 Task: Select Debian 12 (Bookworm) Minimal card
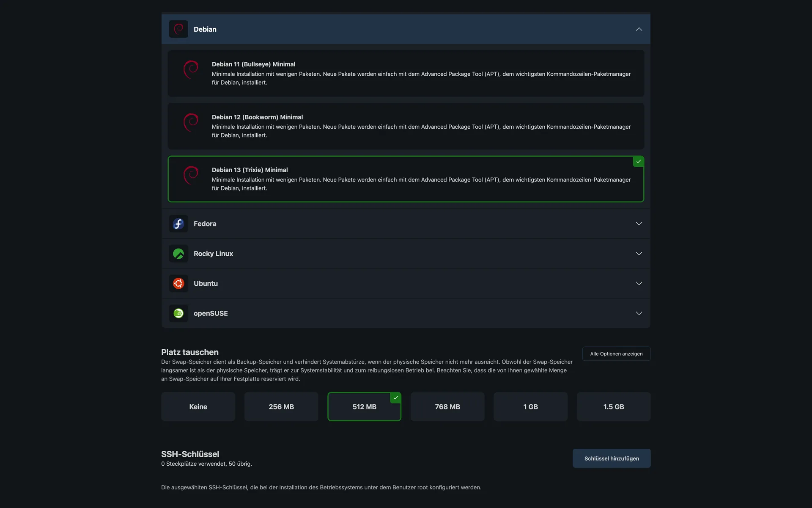406,126
